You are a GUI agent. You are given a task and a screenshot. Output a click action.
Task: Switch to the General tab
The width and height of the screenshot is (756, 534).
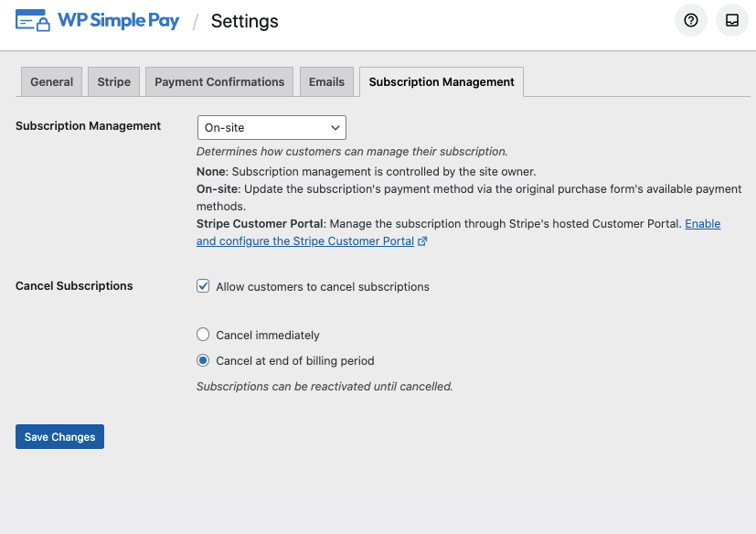pos(51,81)
